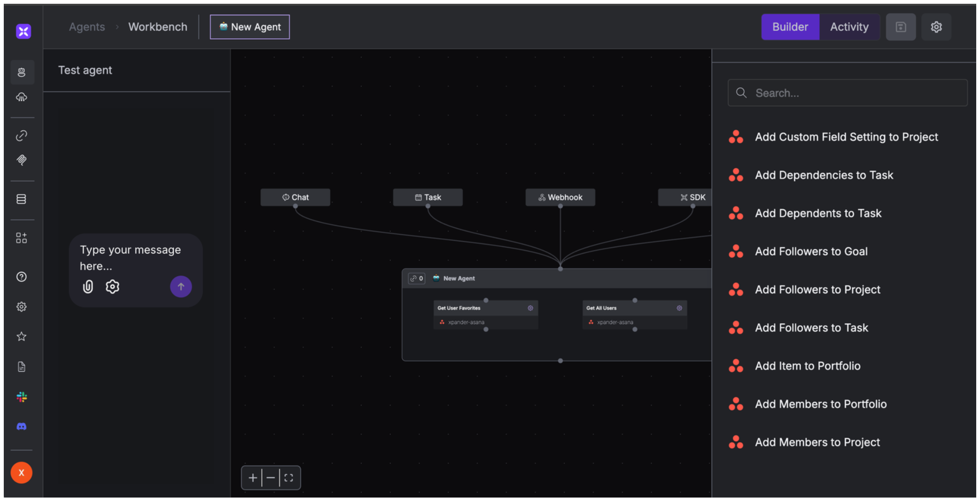Click the star favorites icon in sidebar

pyautogui.click(x=22, y=336)
